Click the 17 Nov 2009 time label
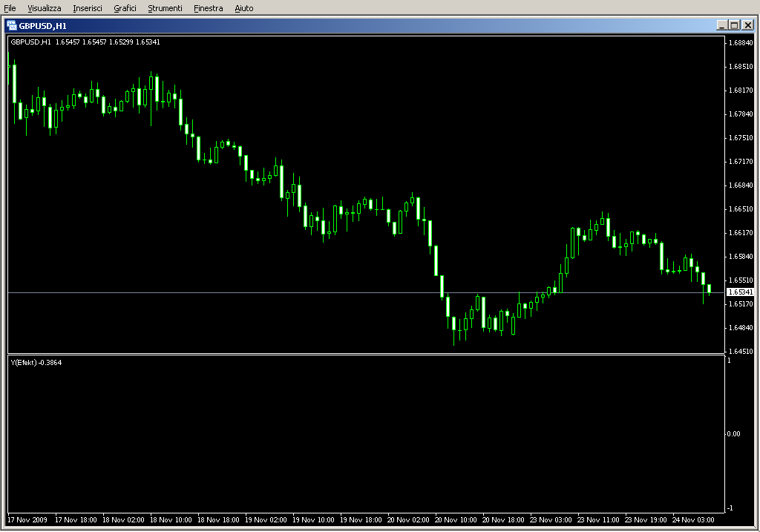 click(x=27, y=520)
